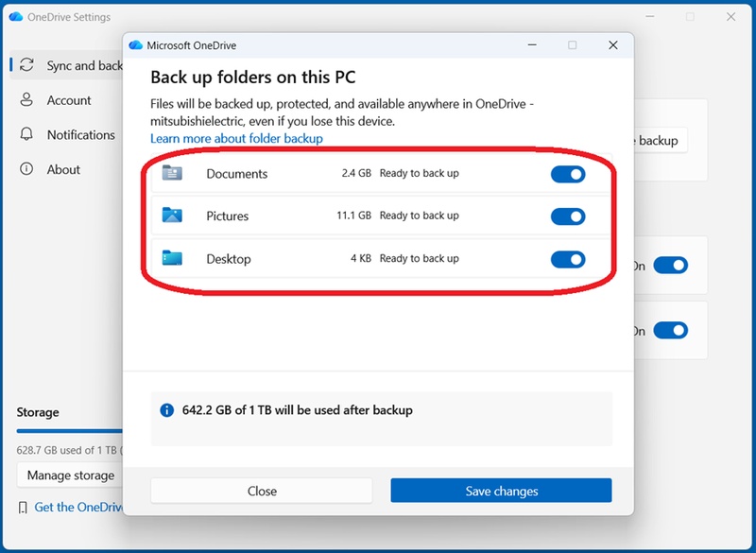Minimize the OneDrive Settings window
The width and height of the screenshot is (756, 553).
650,16
